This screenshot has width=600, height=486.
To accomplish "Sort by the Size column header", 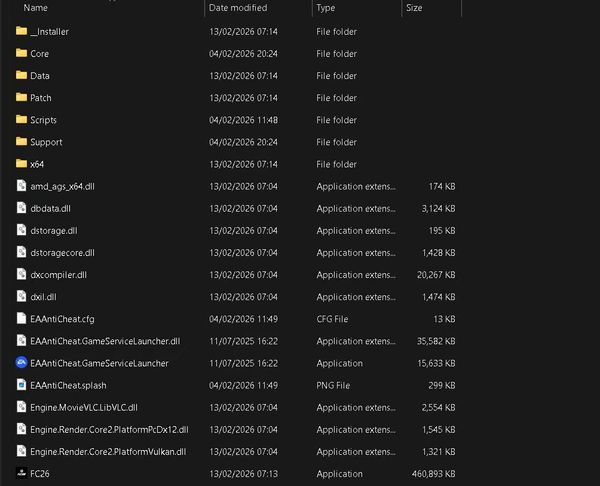I will pos(414,8).
